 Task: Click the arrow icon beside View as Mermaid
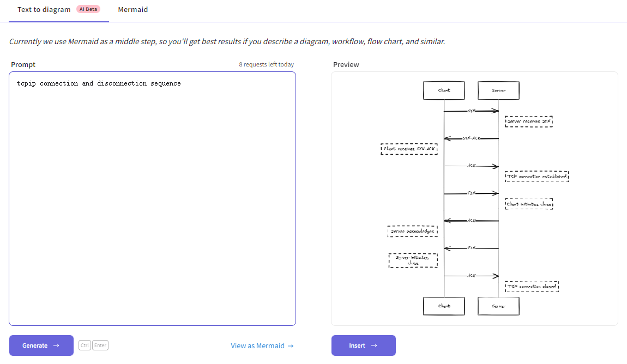click(291, 345)
